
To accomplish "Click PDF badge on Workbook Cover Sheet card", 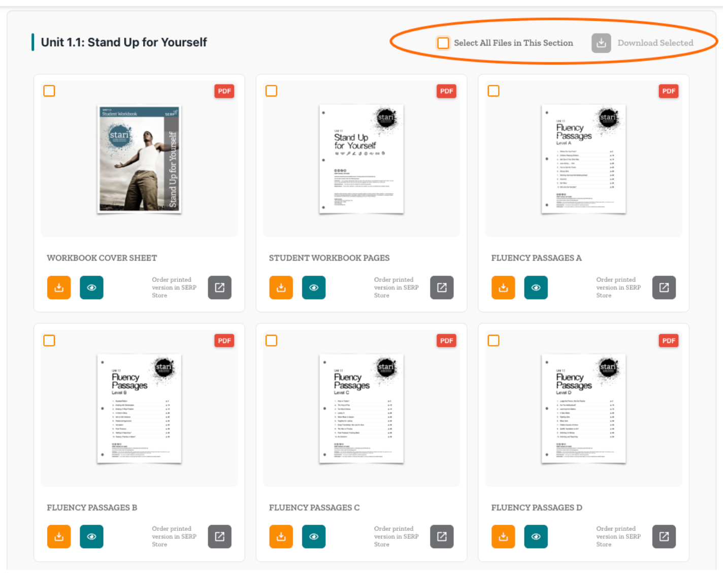I will 224,91.
